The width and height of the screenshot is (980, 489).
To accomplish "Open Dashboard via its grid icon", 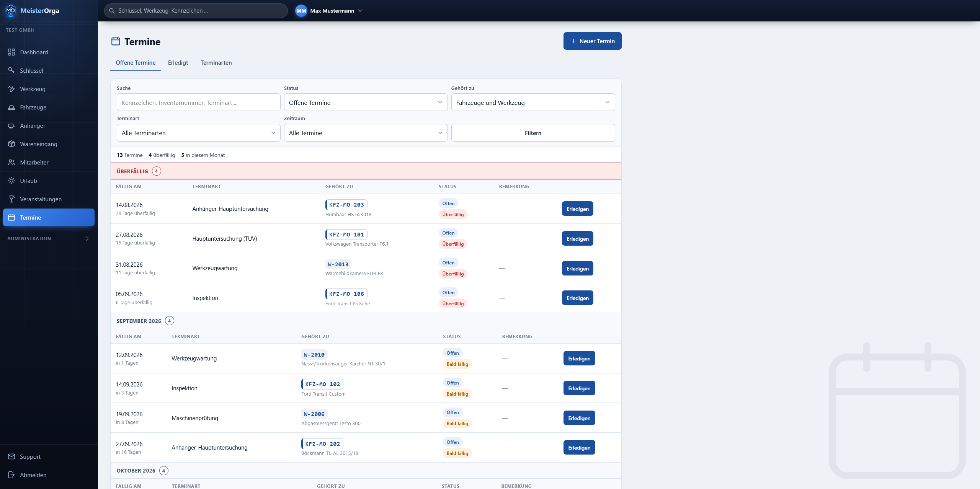I will tap(11, 52).
